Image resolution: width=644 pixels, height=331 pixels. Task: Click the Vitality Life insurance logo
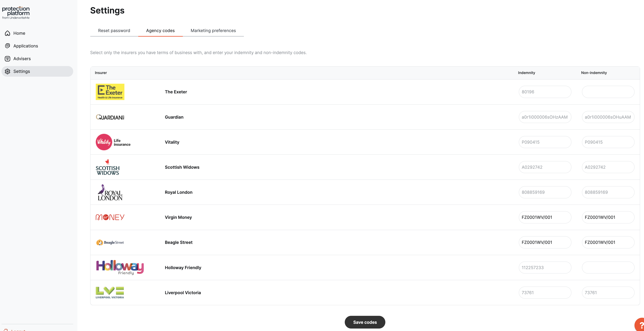point(113,142)
